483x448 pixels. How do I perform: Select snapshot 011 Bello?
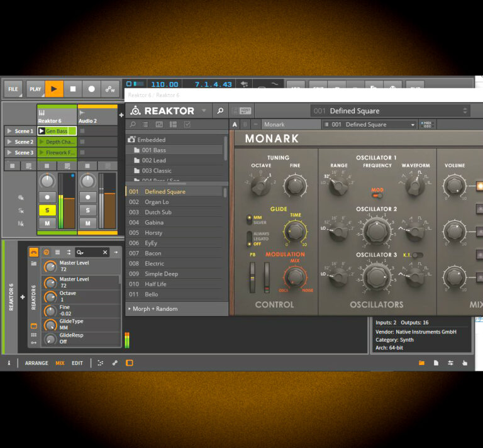pyautogui.click(x=174, y=294)
